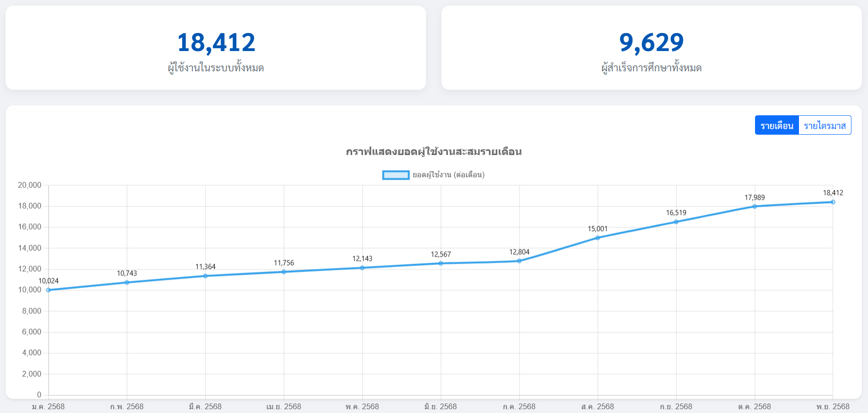Click the 12,804 chart point
The height and width of the screenshot is (413, 868).
[x=519, y=261]
